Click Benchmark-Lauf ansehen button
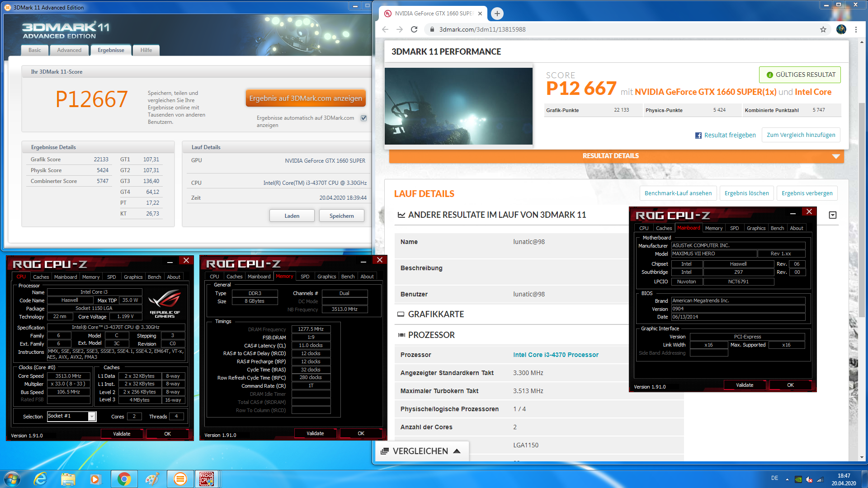 (678, 193)
